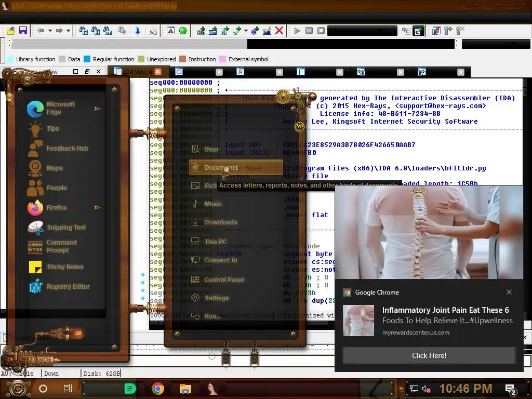Jump back with the left arrow icon
The height and width of the screenshot is (399, 532).
[41, 31]
